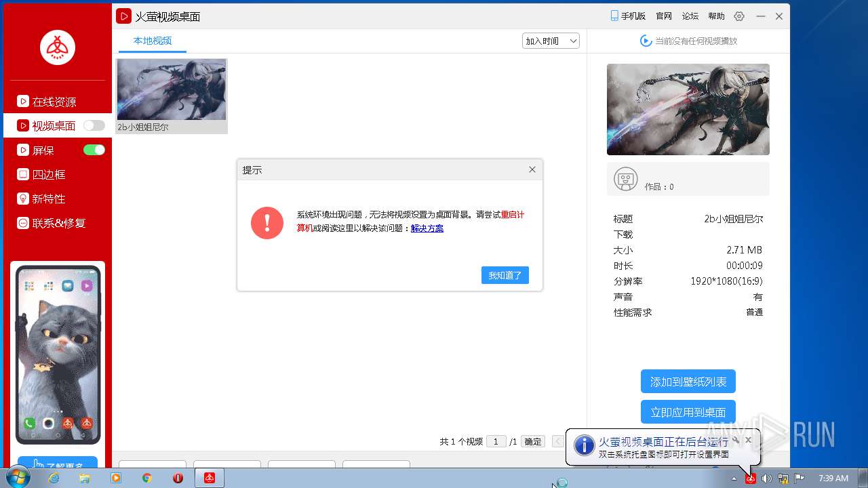Click the firefly logo in red sidebar

tap(58, 47)
